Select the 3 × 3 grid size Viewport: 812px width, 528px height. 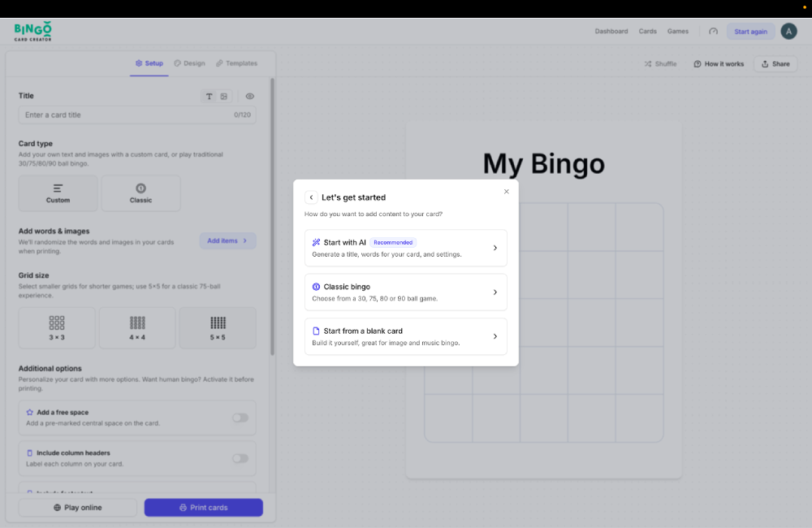(57, 327)
